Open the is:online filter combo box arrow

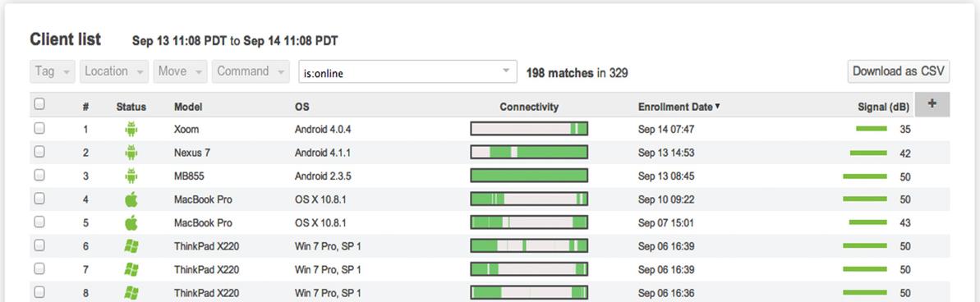coord(506,71)
